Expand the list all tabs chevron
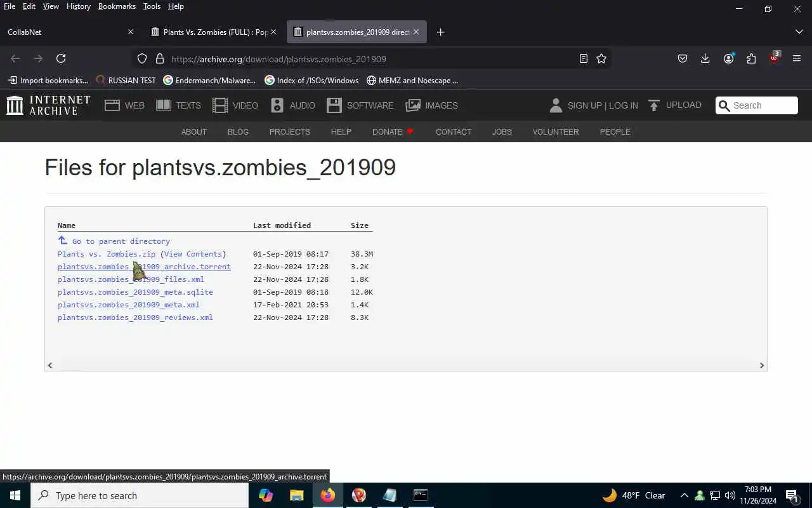This screenshot has width=812, height=508. [x=799, y=32]
